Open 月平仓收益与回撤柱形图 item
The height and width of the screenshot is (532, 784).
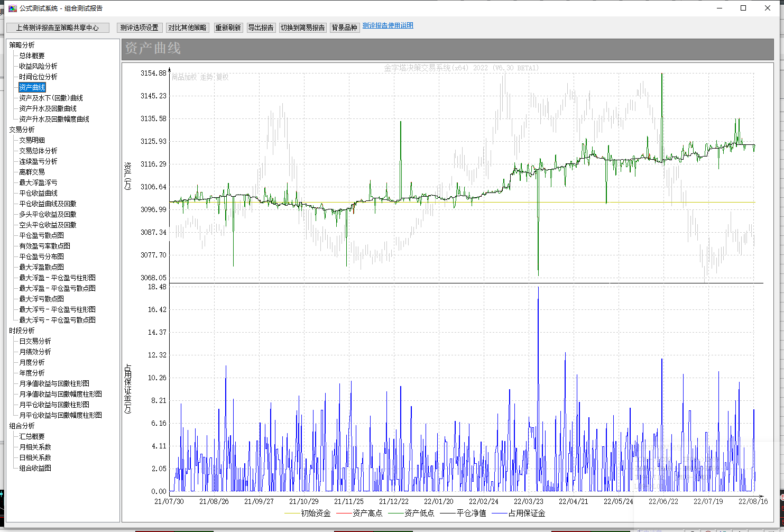54,405
